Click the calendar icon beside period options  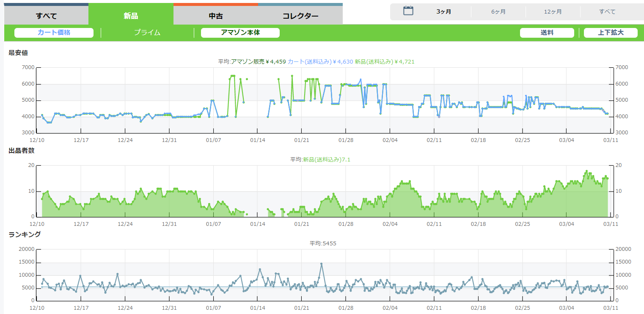click(x=408, y=11)
